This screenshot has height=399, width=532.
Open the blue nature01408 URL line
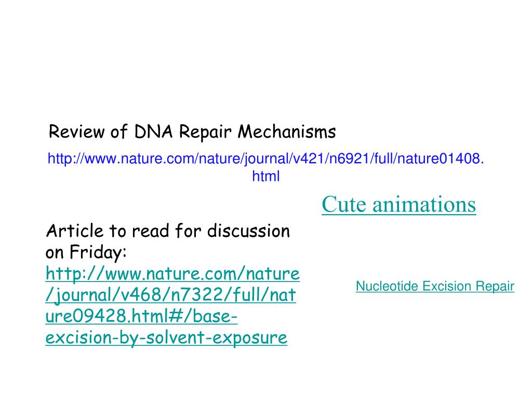[x=265, y=158]
